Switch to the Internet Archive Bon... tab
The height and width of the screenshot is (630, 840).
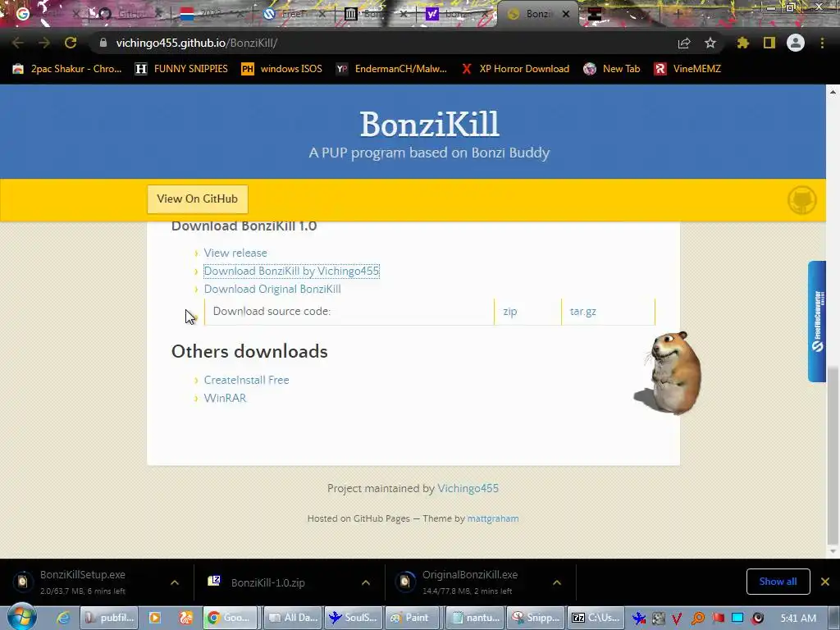point(374,14)
